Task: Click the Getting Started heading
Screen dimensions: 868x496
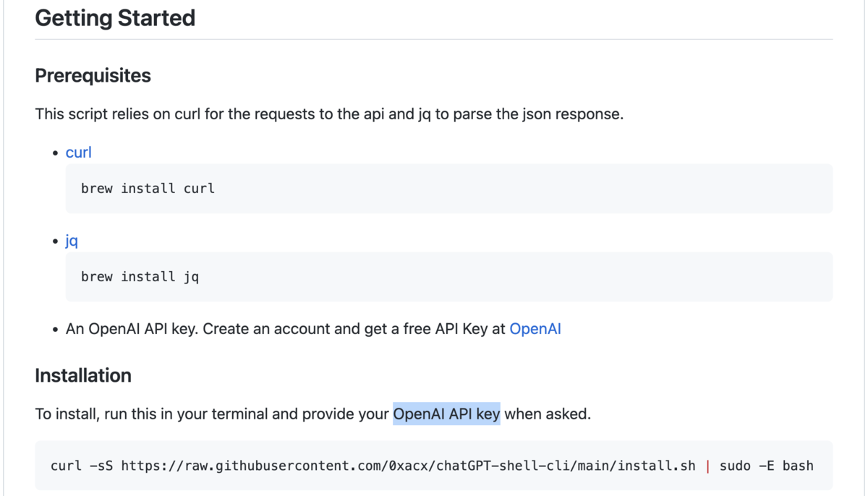Action: (115, 17)
